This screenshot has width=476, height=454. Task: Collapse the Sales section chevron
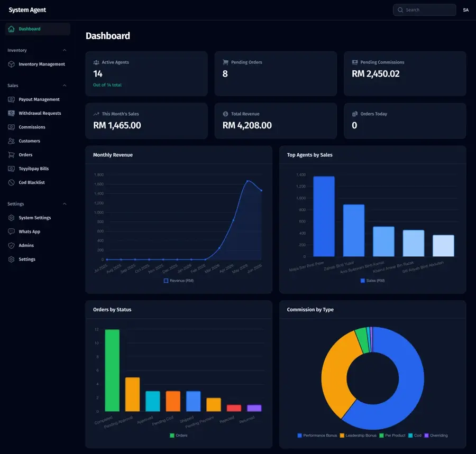click(x=65, y=86)
